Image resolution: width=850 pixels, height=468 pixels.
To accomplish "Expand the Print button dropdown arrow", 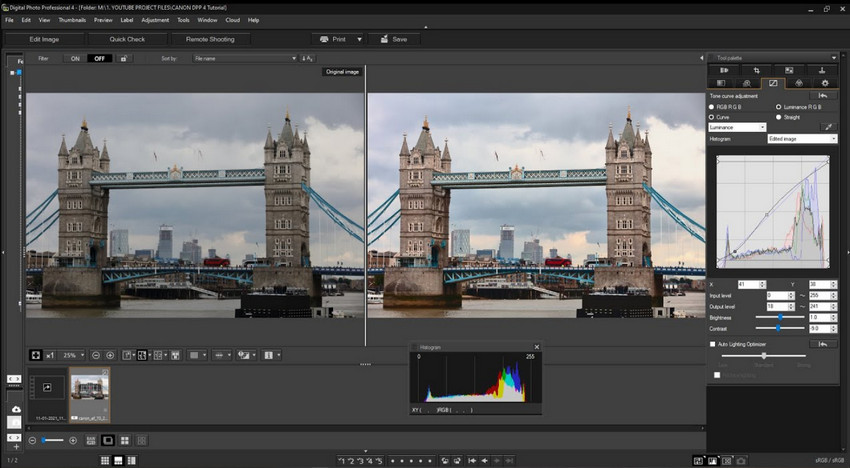I will click(x=359, y=39).
